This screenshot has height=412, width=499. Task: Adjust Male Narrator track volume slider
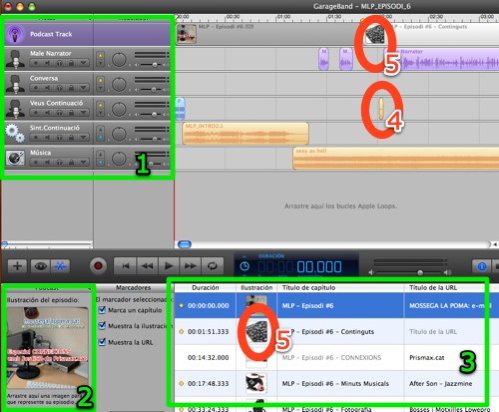tap(154, 64)
